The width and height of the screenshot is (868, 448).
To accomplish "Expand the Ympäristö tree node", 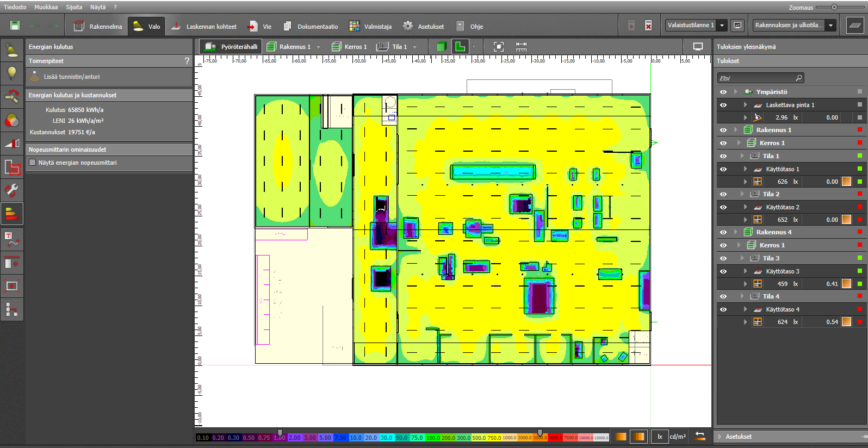I will click(x=735, y=92).
